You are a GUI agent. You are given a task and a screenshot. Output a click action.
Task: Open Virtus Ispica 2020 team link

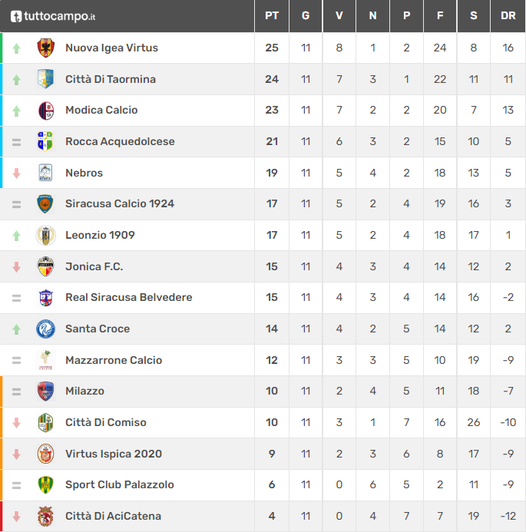(x=114, y=454)
